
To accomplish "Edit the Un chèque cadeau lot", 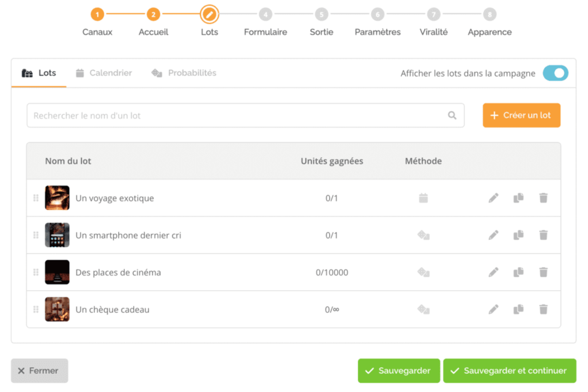I will (493, 309).
